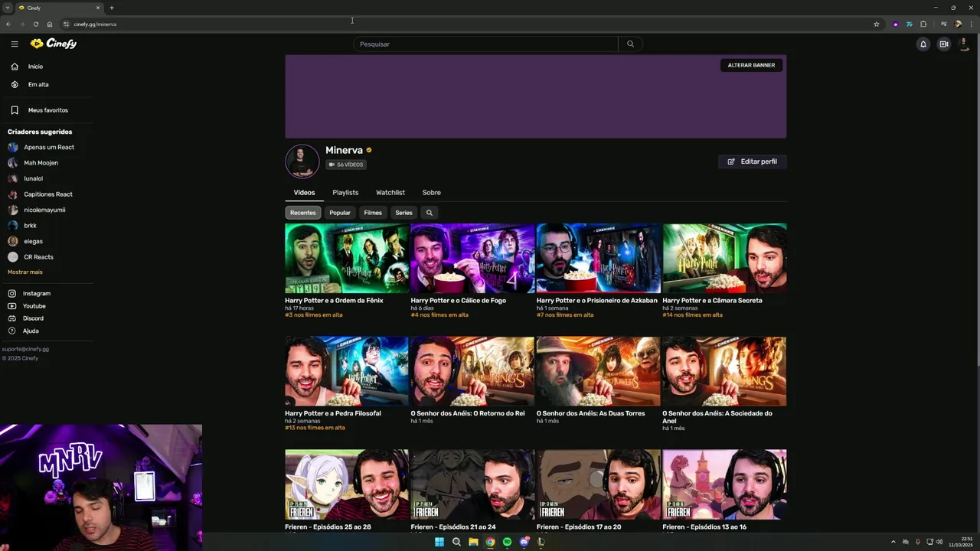The image size is (980, 551).
Task: Go to Início in sidebar
Action: pyautogui.click(x=35, y=67)
